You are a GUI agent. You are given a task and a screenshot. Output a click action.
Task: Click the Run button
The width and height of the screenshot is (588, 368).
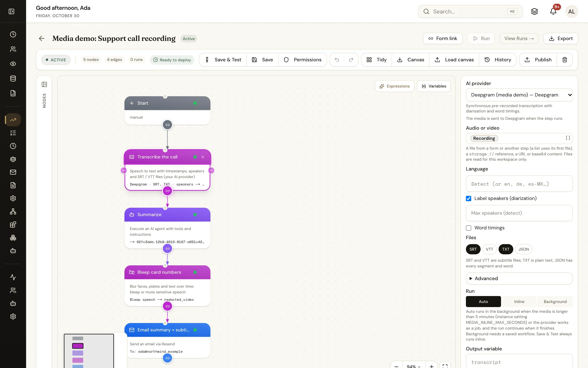(x=481, y=38)
